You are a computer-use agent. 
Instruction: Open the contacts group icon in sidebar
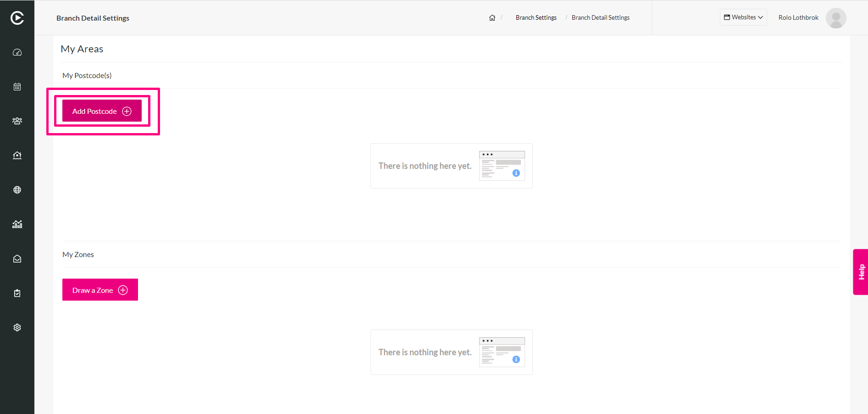point(17,121)
